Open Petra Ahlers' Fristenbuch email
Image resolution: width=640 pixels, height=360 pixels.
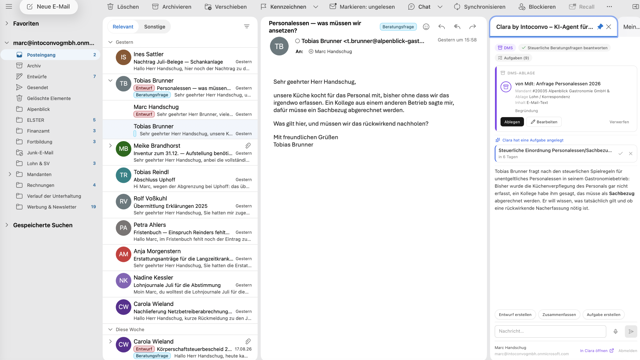(180, 231)
